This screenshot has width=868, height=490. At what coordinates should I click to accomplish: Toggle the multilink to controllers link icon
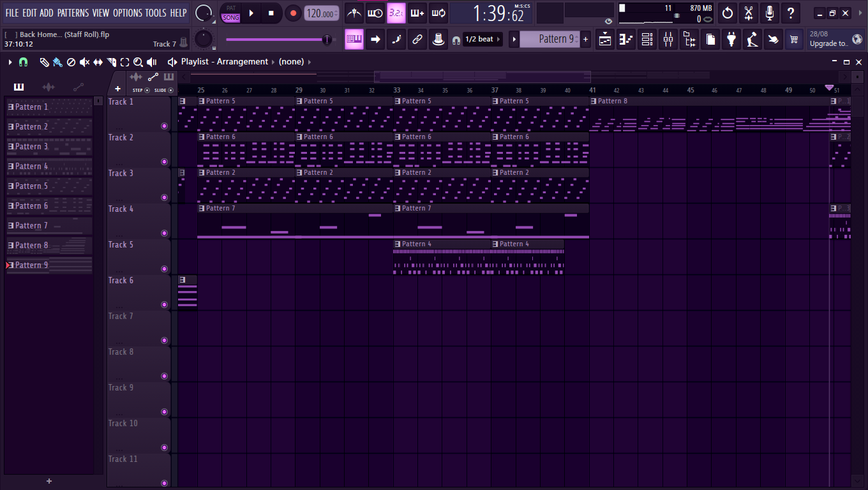click(417, 40)
